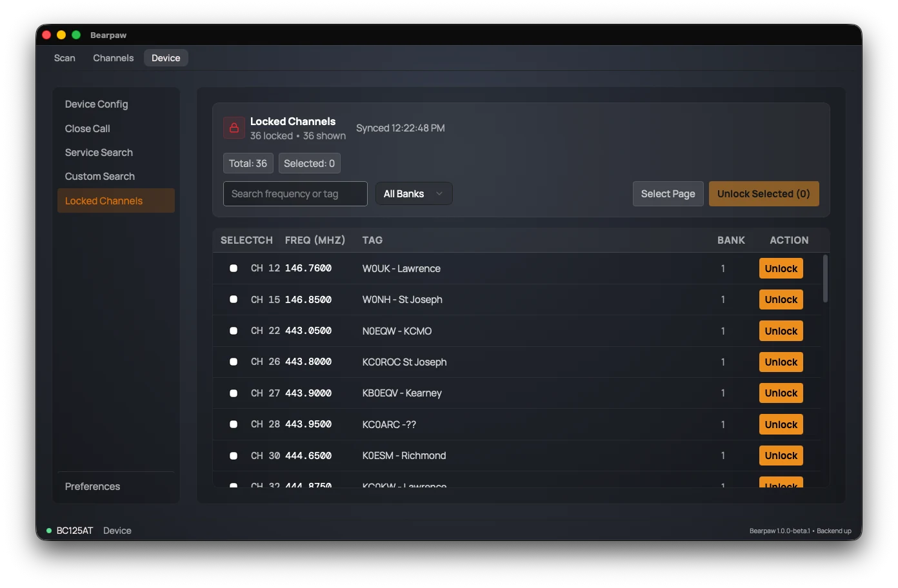
Task: Check the CH 28 KC0ARC row checkbox
Action: (x=234, y=424)
